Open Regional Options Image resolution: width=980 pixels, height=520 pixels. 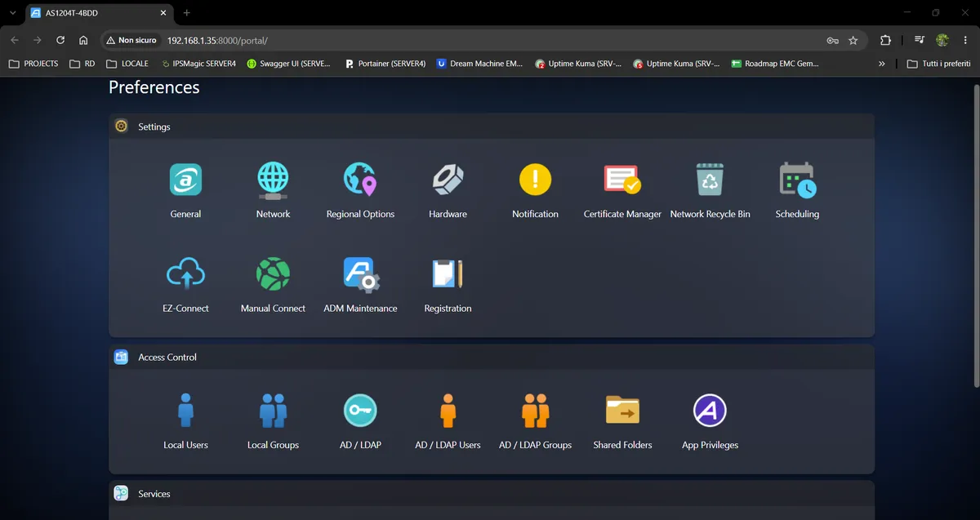click(360, 180)
